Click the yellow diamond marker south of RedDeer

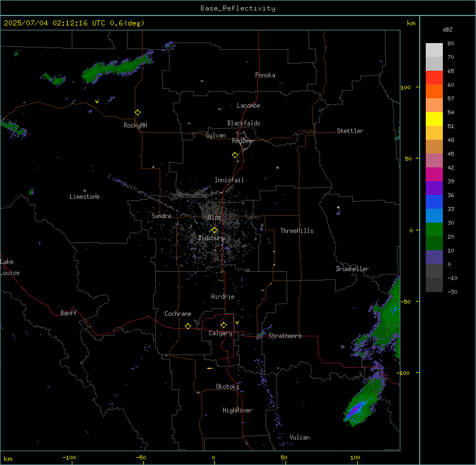[235, 155]
